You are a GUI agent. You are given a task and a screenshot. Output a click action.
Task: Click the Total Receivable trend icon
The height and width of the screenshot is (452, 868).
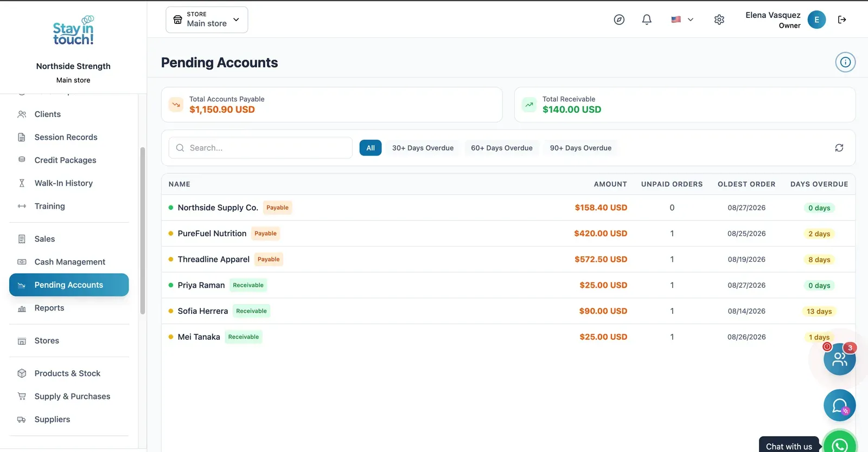[x=529, y=105]
